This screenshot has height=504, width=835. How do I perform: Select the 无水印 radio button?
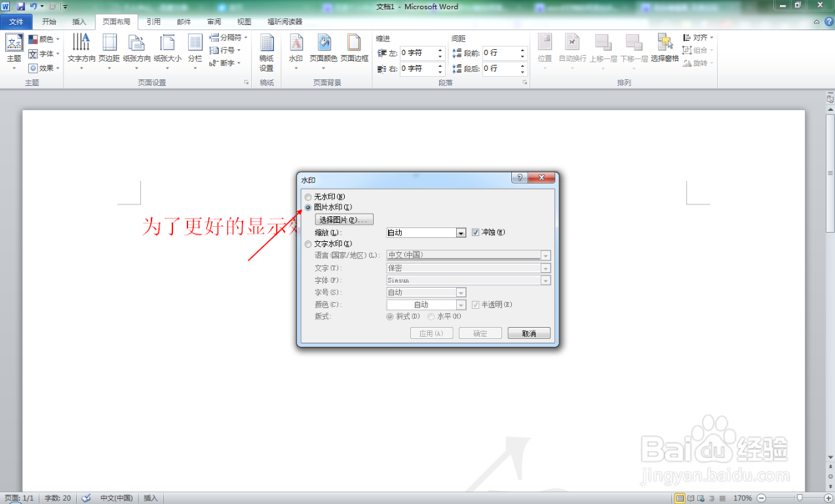[x=307, y=197]
